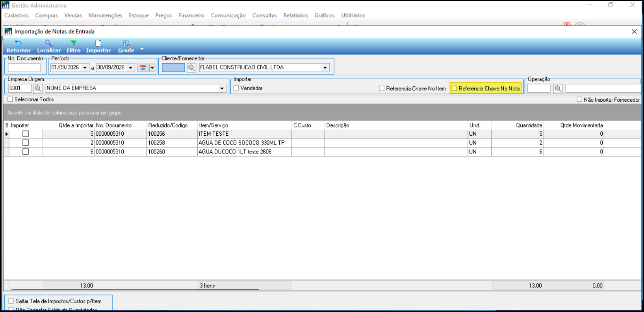Check import box for AGUA DUCOCO 1LT
Screen dimensions: 644x312
pyautogui.click(x=26, y=151)
